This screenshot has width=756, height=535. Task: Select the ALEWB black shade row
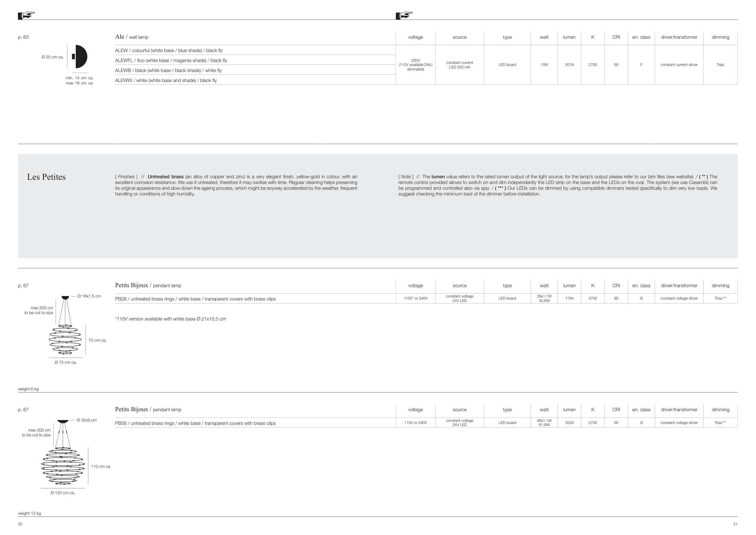point(168,71)
